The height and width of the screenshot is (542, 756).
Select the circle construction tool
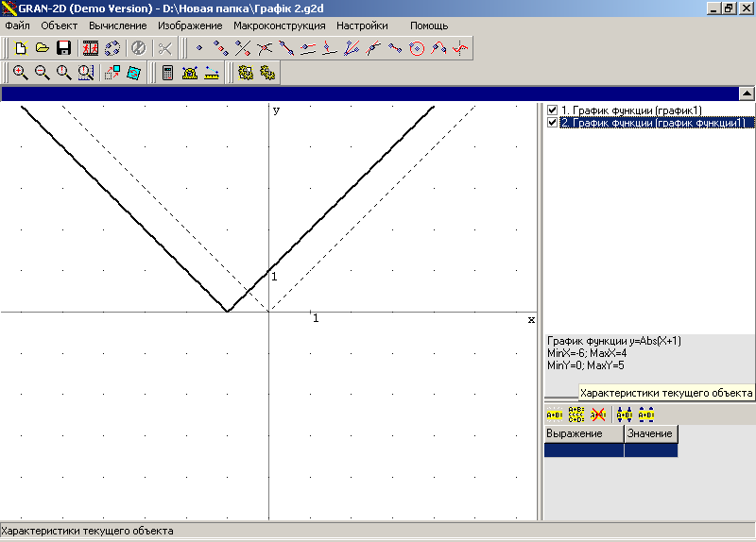coord(417,48)
